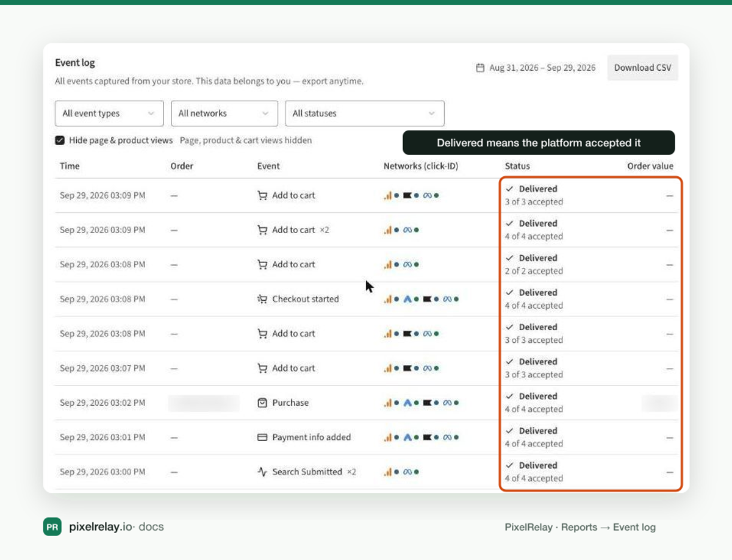Click the Payment info added card icon

tap(262, 437)
